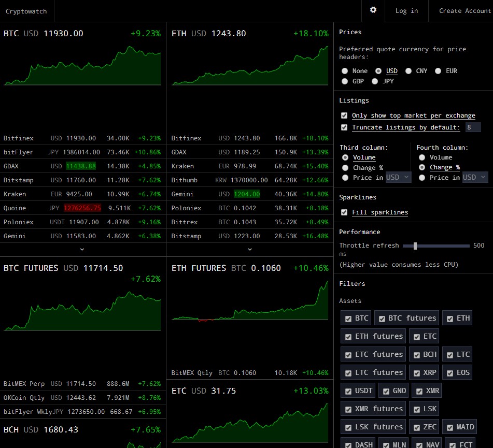
Task: Select CNY as preferred quote currency
Action: (x=409, y=71)
